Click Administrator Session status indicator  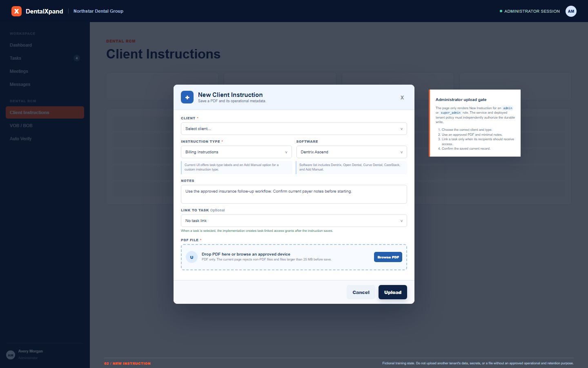(x=530, y=11)
